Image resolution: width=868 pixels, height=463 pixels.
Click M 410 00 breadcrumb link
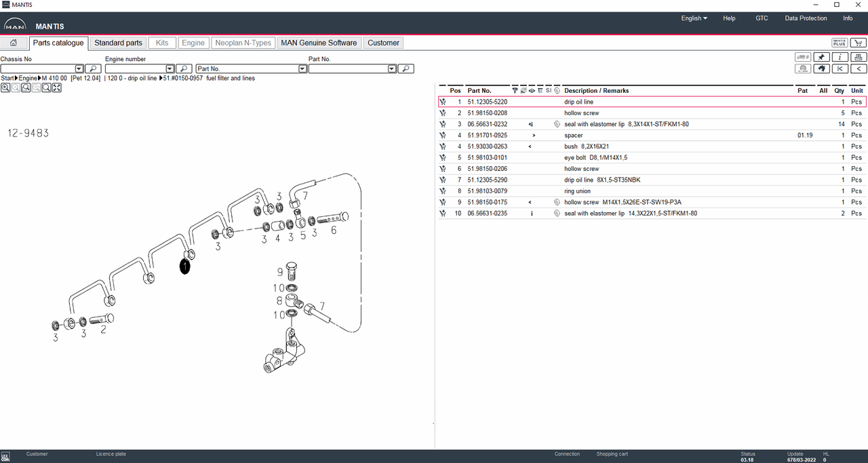[x=54, y=79]
